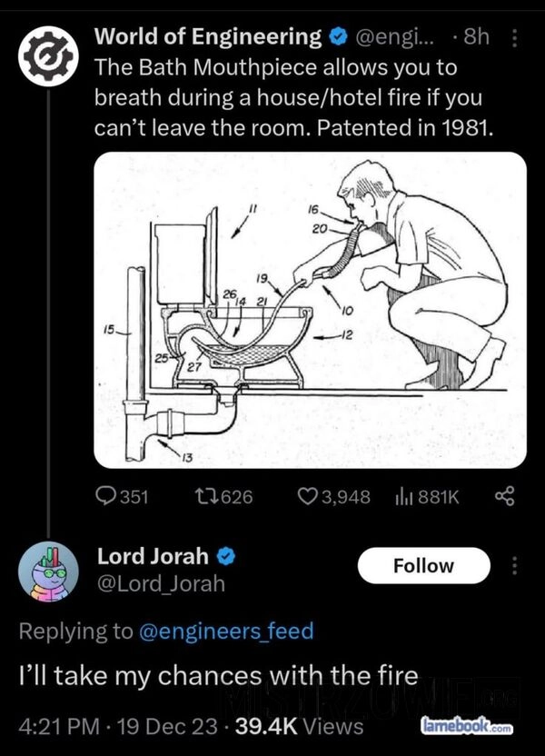Open the @engineers_feed profile link
This screenshot has width=545, height=756.
pyautogui.click(x=226, y=631)
